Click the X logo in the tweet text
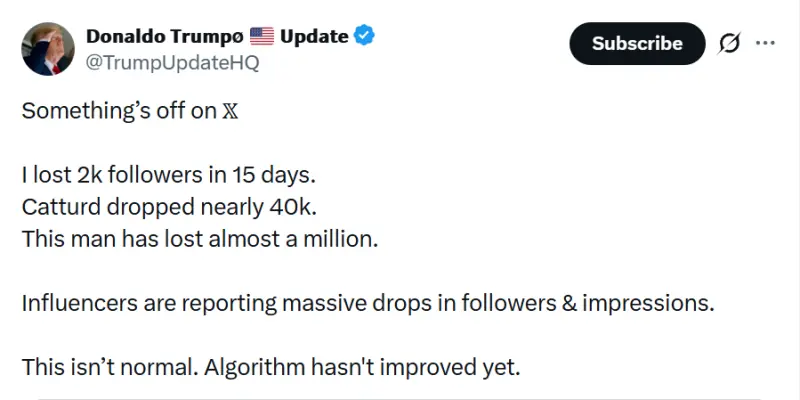 [229, 111]
